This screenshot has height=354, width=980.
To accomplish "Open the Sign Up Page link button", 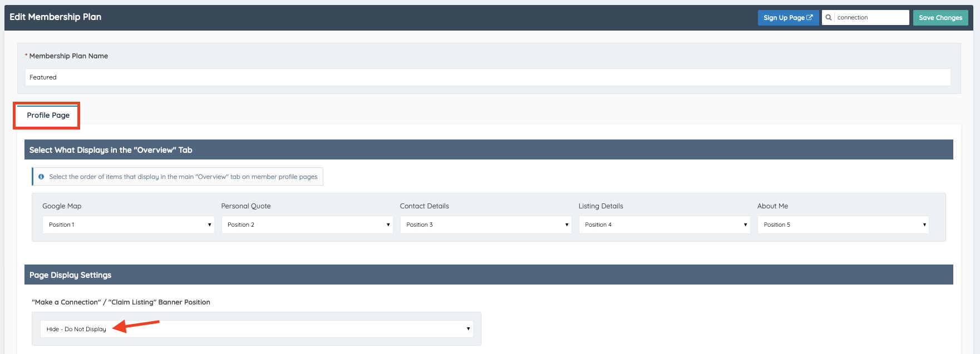I will coord(788,18).
